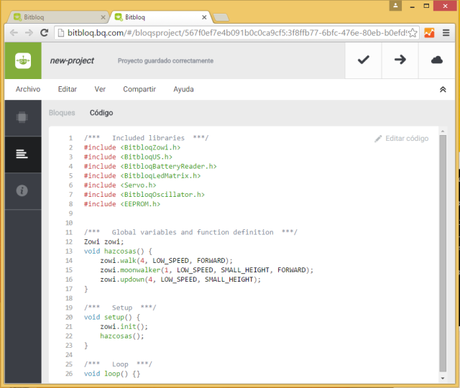Click the Chrome user profile icon
The height and width of the screenshot is (388, 460).
(x=395, y=5)
